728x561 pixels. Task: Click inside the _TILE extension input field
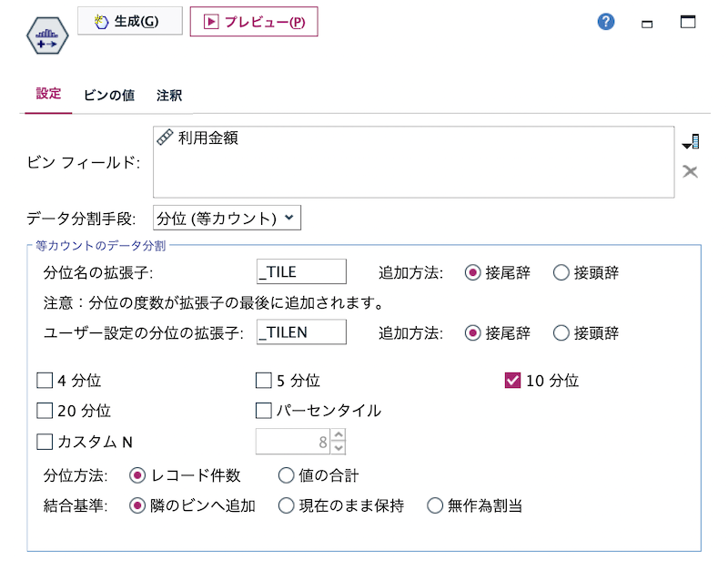(300, 270)
